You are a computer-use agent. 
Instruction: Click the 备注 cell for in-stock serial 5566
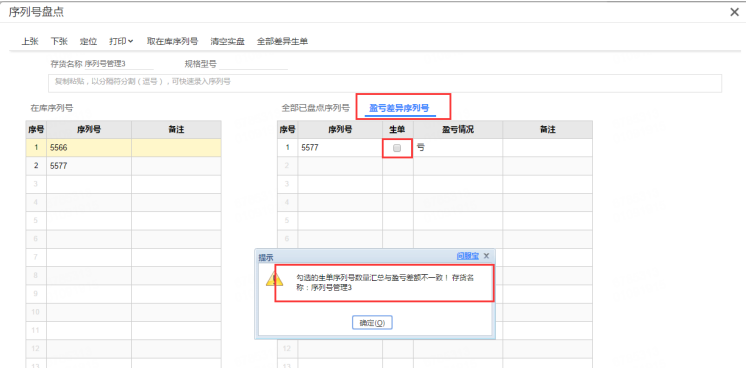[x=176, y=148]
